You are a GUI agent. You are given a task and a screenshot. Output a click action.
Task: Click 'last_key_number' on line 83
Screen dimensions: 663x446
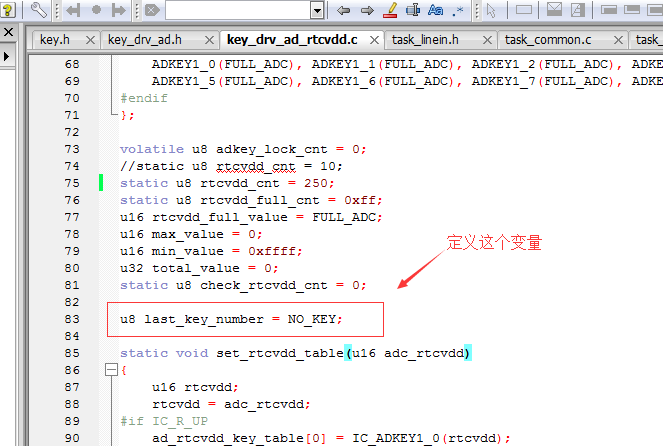click(x=204, y=319)
